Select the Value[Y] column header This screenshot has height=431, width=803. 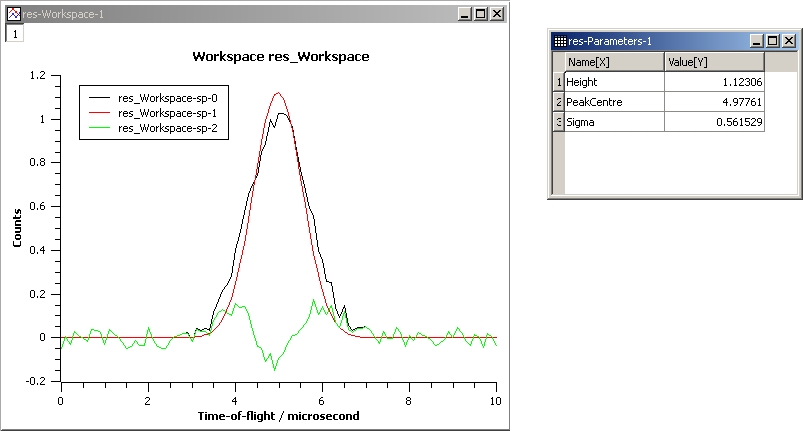click(714, 62)
